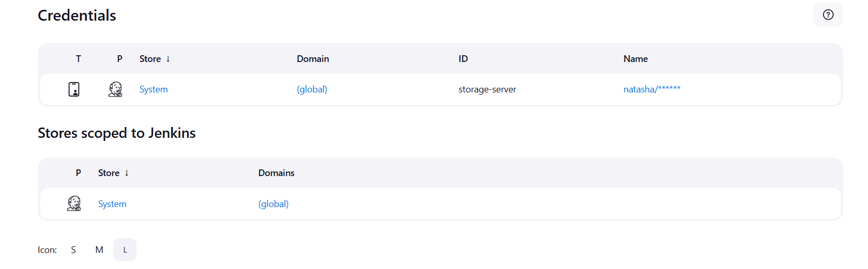Click the ID column header

point(463,59)
